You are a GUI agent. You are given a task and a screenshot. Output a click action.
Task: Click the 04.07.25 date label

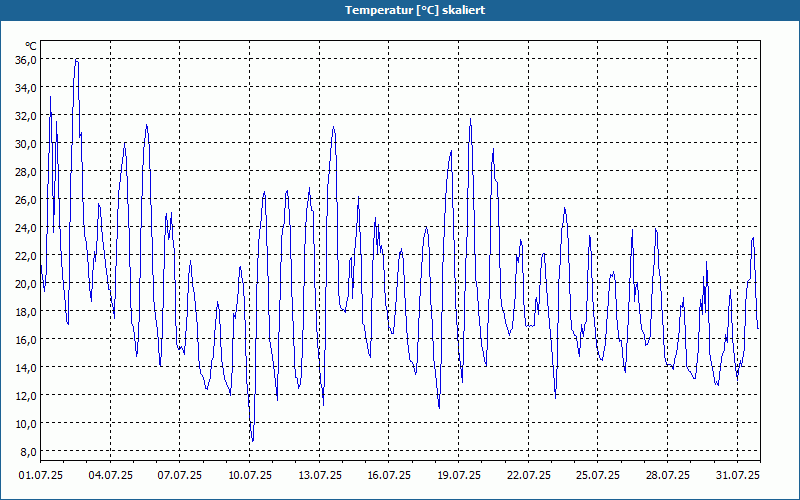pyautogui.click(x=110, y=476)
